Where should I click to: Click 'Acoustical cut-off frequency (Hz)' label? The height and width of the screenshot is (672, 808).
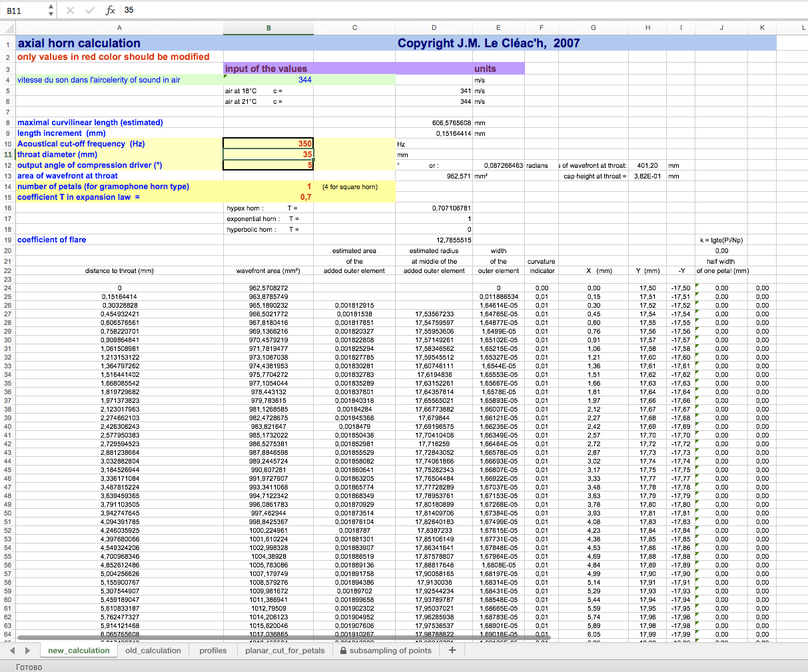click(81, 144)
